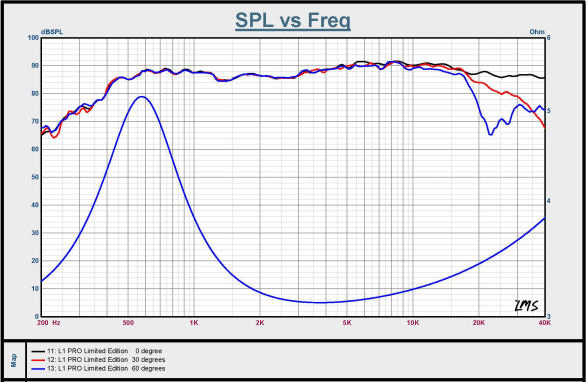Click the '30' dBSPL axis value
Screen dimensions: 586x382
(35, 233)
